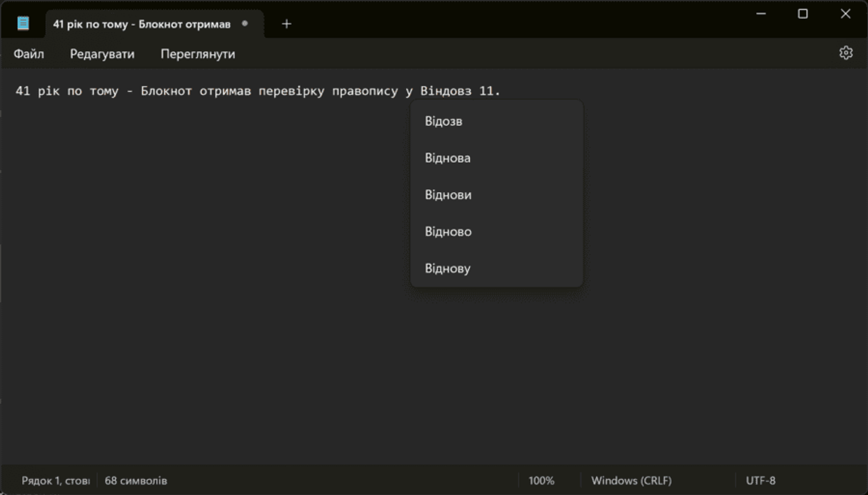The width and height of the screenshot is (868, 495).
Task: Click the UTF-8 encoding indicator
Action: (760, 481)
